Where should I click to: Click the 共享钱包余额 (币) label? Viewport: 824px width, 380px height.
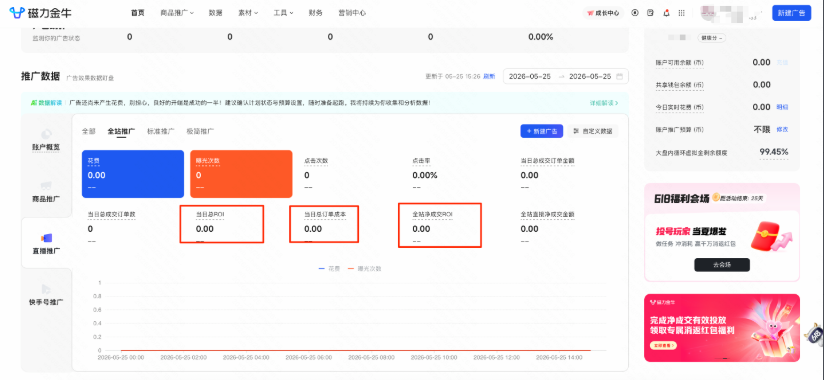(679, 85)
